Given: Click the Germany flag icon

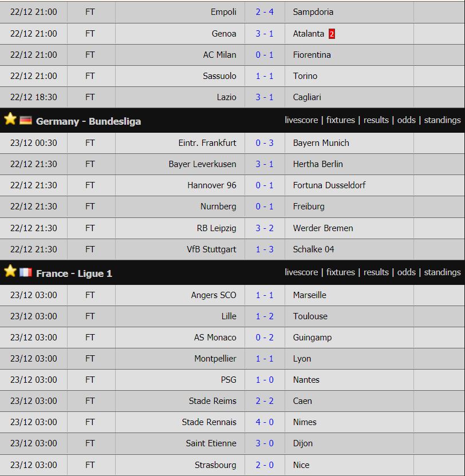Looking at the screenshot, I should [x=26, y=121].
